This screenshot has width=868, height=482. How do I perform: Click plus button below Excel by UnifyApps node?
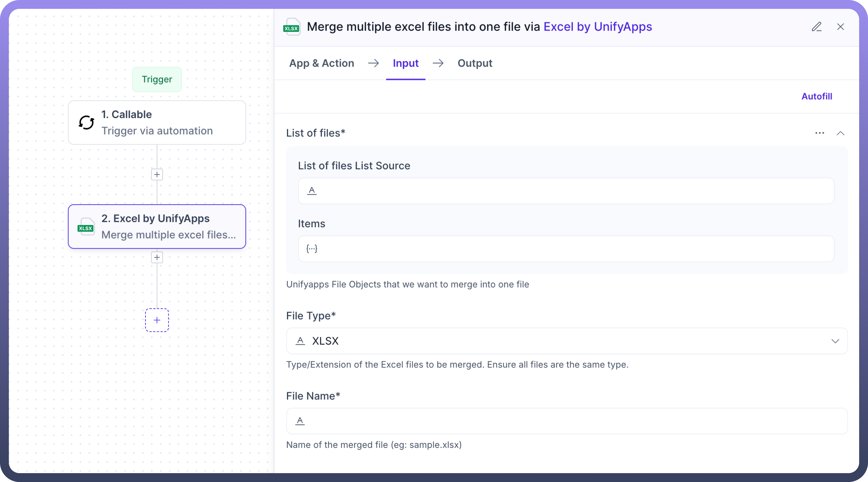[157, 257]
